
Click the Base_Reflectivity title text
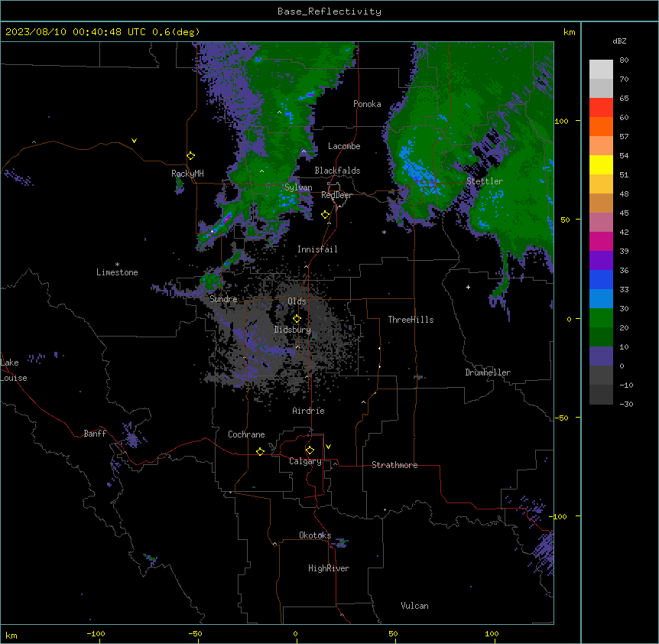coord(329,11)
